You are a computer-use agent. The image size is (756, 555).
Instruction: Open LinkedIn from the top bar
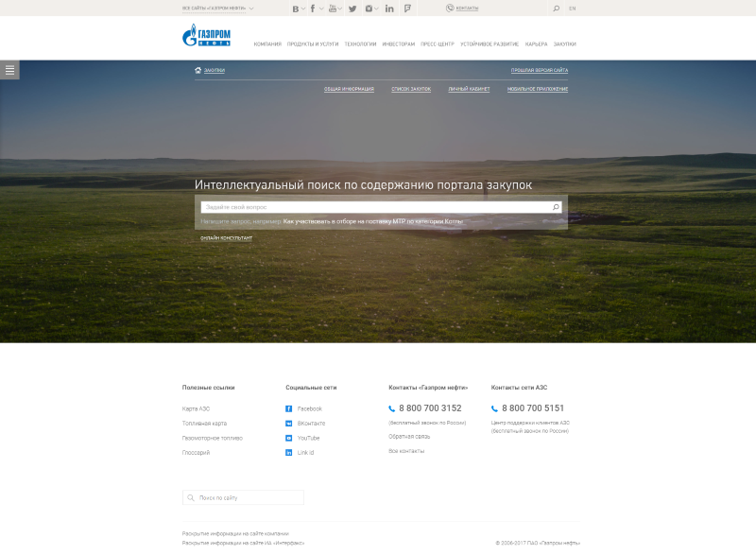pyautogui.click(x=388, y=8)
